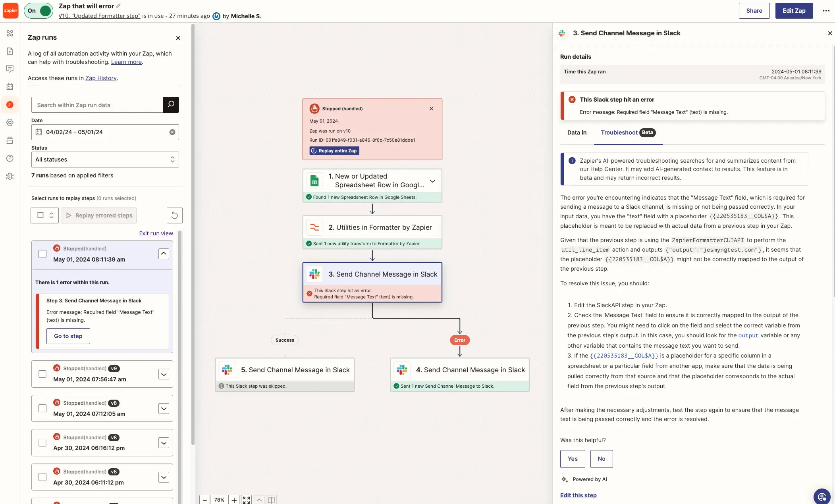The image size is (835, 504).
Task: Open the Help question-mark sidebar icon
Action: pyautogui.click(x=10, y=158)
